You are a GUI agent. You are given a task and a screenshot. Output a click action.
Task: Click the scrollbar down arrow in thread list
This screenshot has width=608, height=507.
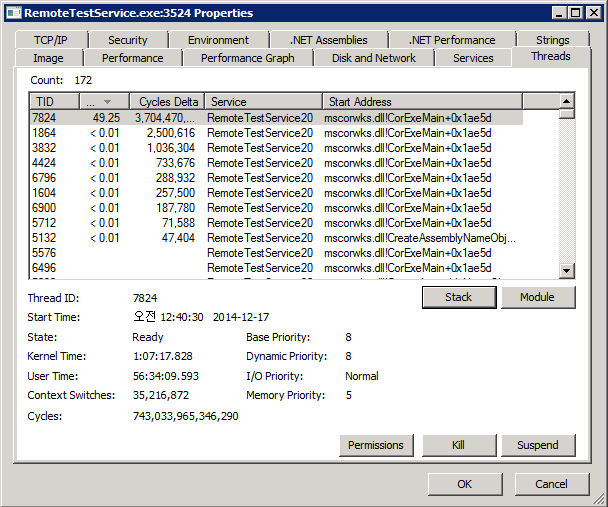coord(567,271)
